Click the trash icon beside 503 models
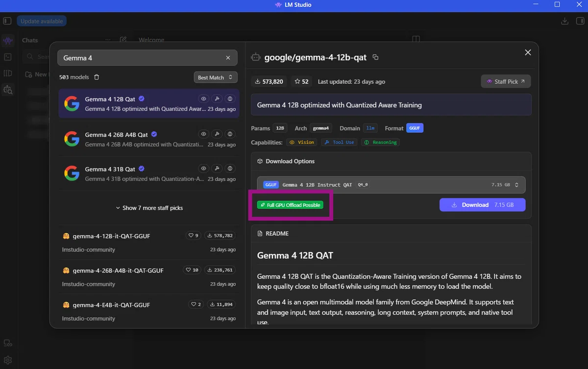This screenshot has width=588, height=369. click(97, 77)
